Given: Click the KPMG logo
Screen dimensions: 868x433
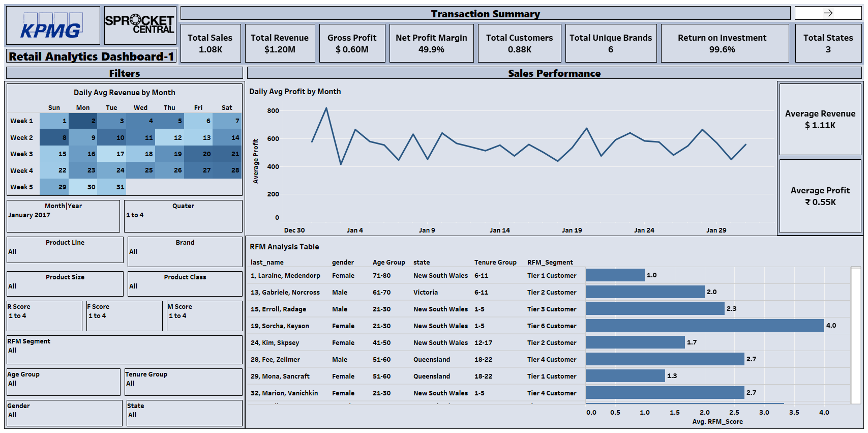Looking at the screenshot, I should (52, 26).
